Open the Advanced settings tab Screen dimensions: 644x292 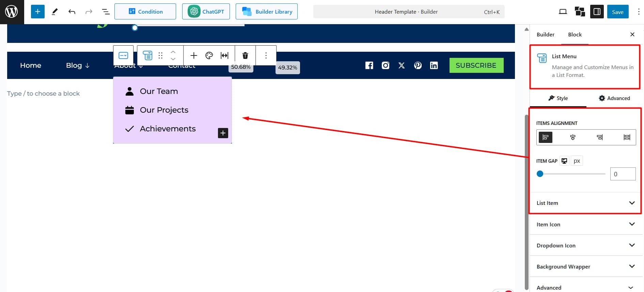point(614,98)
